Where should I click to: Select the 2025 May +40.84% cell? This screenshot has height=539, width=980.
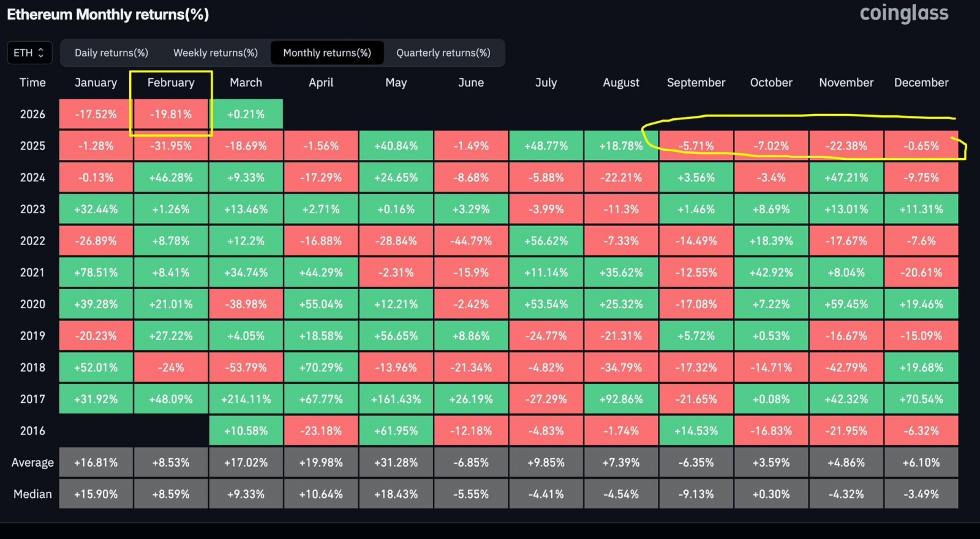[x=396, y=146]
